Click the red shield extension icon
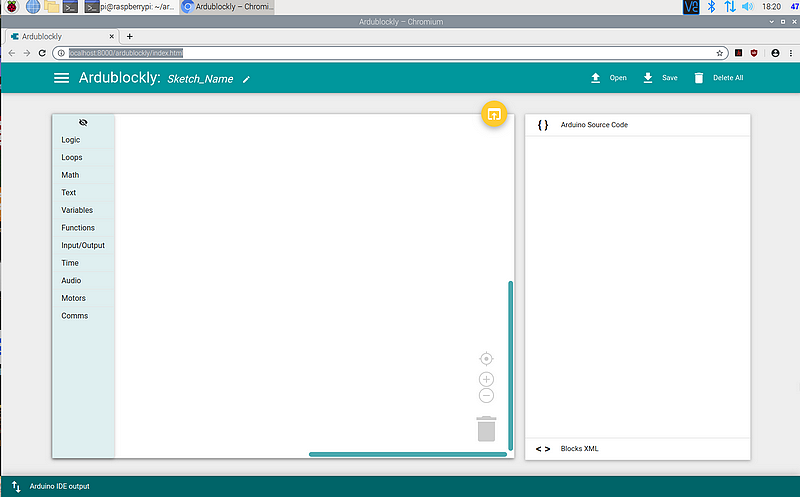This screenshot has width=800, height=497. [x=754, y=53]
